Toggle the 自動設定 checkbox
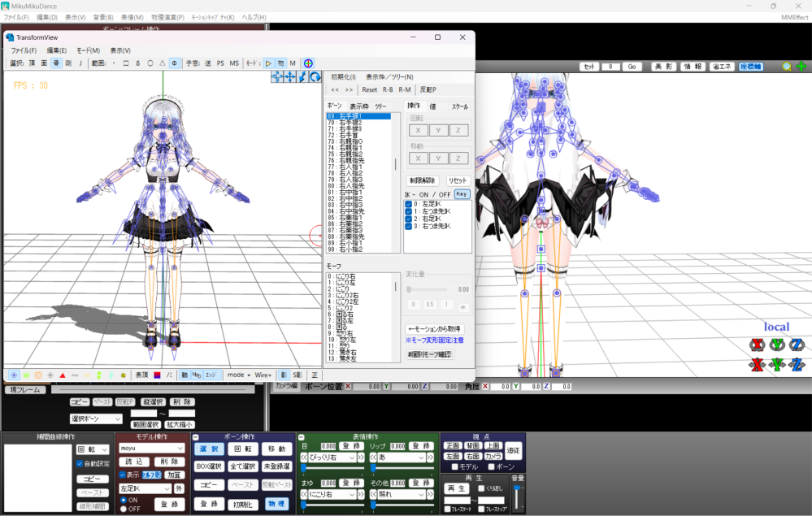 point(80,464)
